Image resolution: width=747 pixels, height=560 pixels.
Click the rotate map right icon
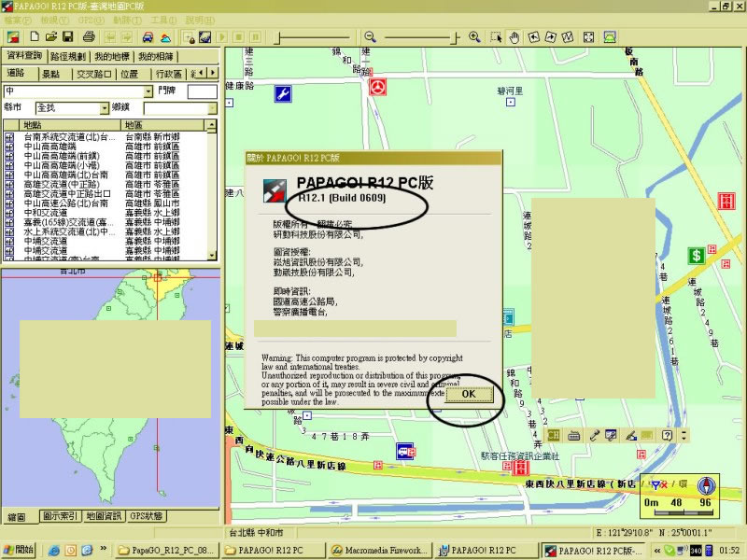(x=551, y=37)
